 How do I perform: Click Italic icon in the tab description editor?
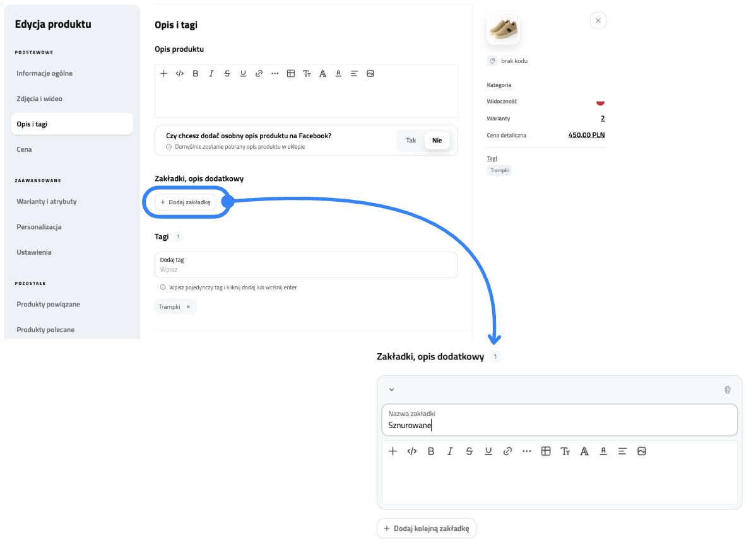click(450, 451)
